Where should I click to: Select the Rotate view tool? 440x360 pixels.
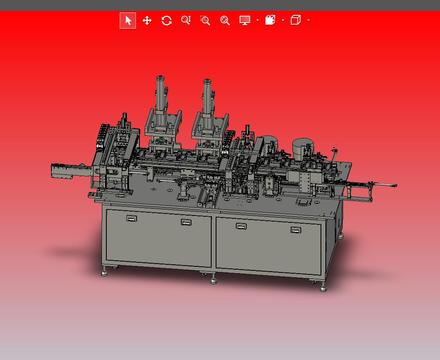point(166,21)
